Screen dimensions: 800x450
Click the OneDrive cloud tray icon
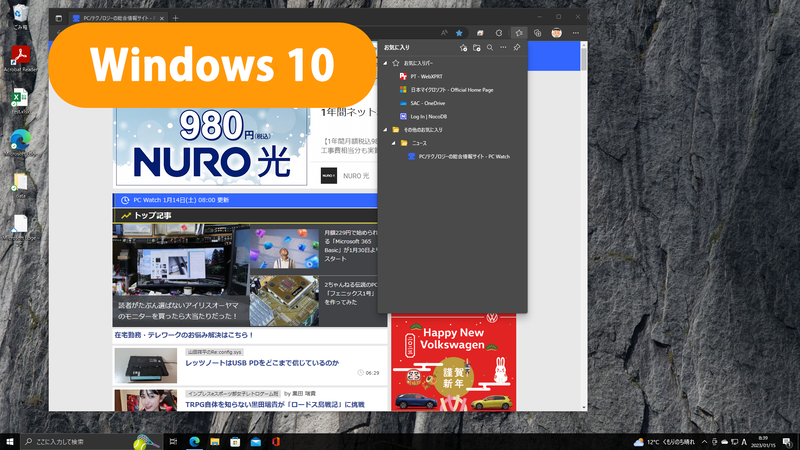[724, 442]
